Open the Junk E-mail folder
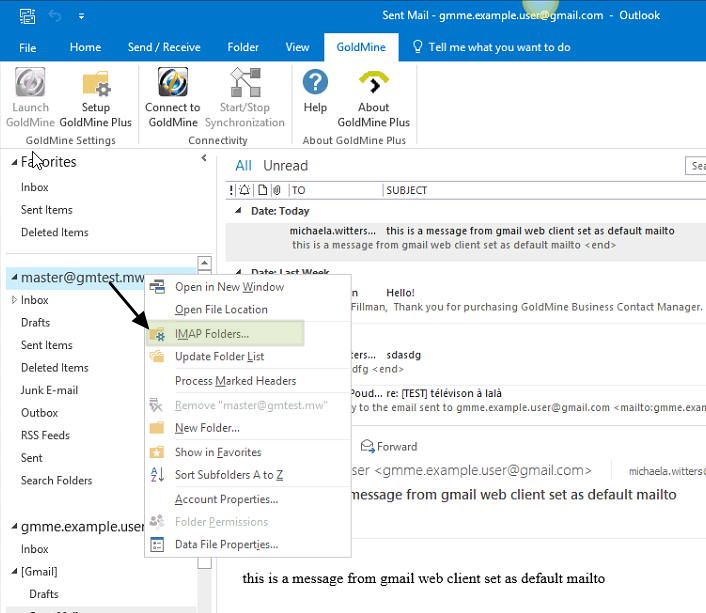The image size is (706, 613). [49, 390]
